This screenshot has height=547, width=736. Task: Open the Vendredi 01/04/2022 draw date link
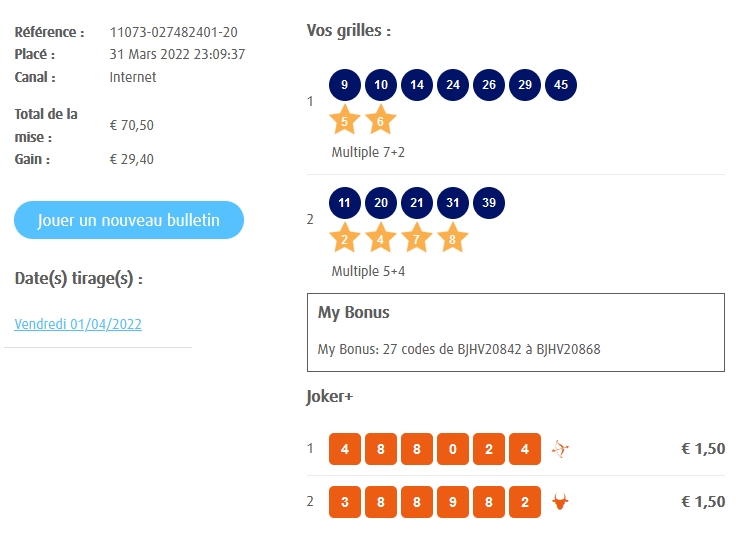click(78, 324)
